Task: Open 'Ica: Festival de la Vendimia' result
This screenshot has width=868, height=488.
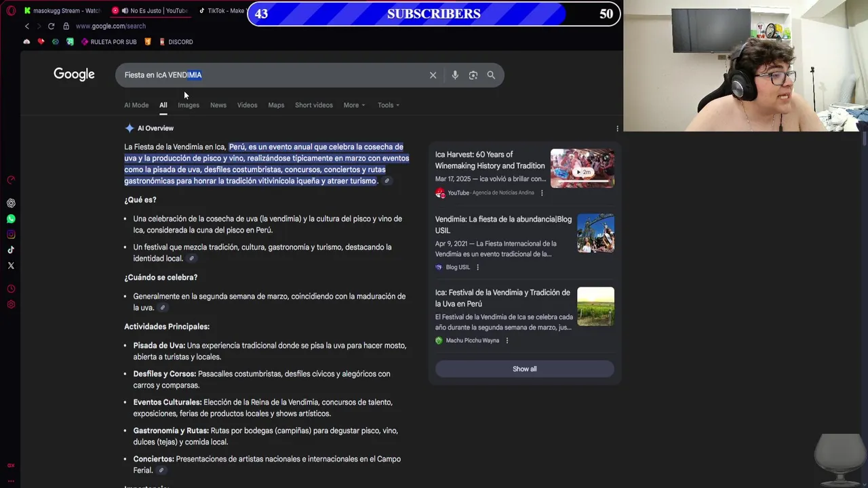Action: 502,298
